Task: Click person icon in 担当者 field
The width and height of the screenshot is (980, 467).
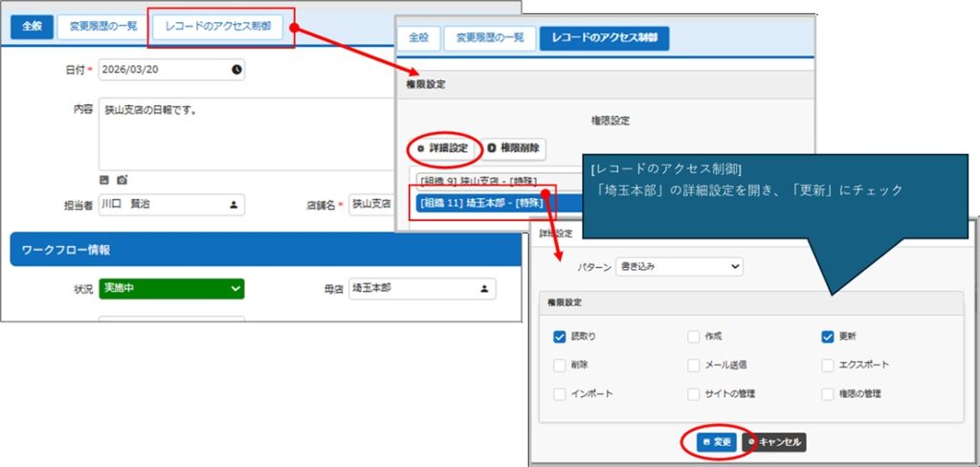Action: [233, 205]
